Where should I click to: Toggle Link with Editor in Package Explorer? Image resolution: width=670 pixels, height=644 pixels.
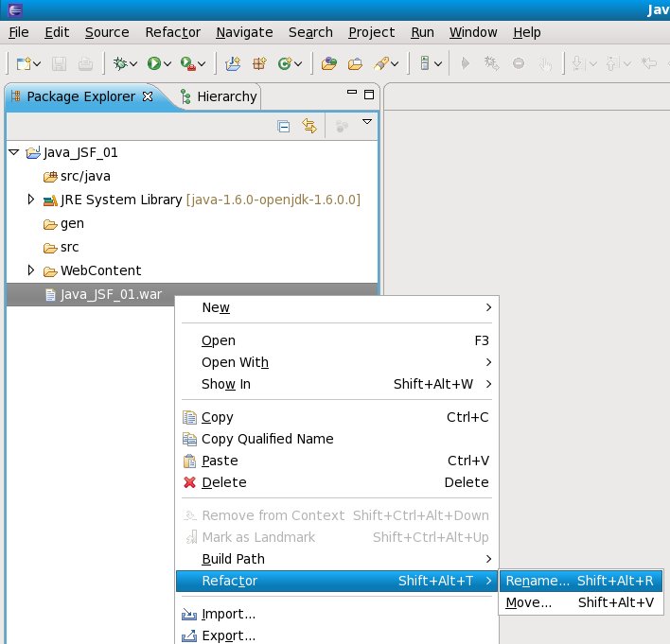click(x=309, y=126)
